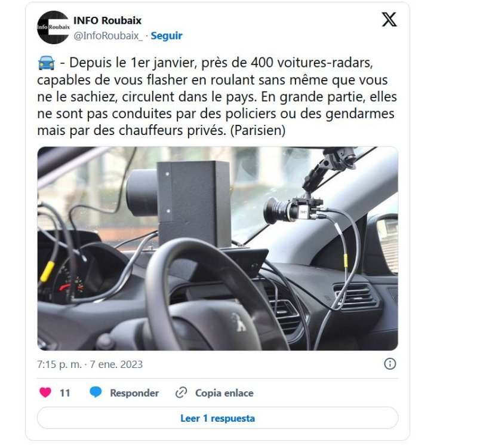This screenshot has height=448, width=483.
Task: Click the blue car emoji starting the tweet
Action: (46, 63)
